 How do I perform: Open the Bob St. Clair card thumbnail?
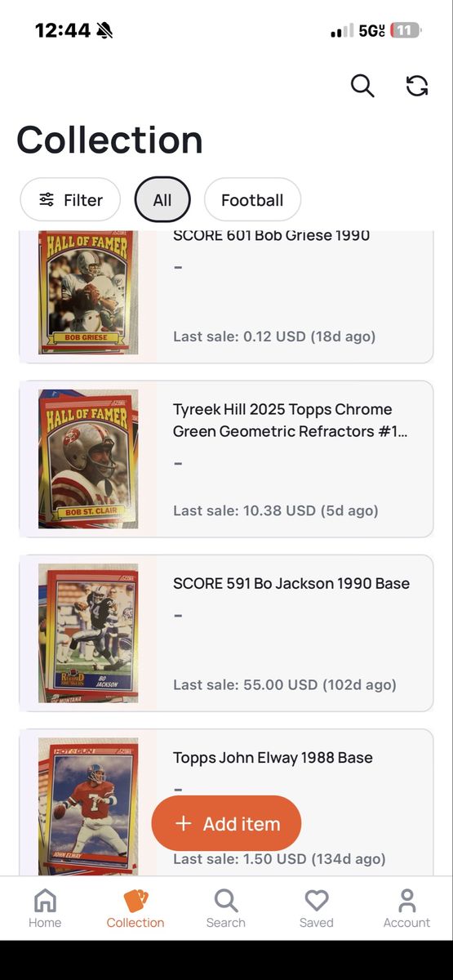[x=88, y=459]
